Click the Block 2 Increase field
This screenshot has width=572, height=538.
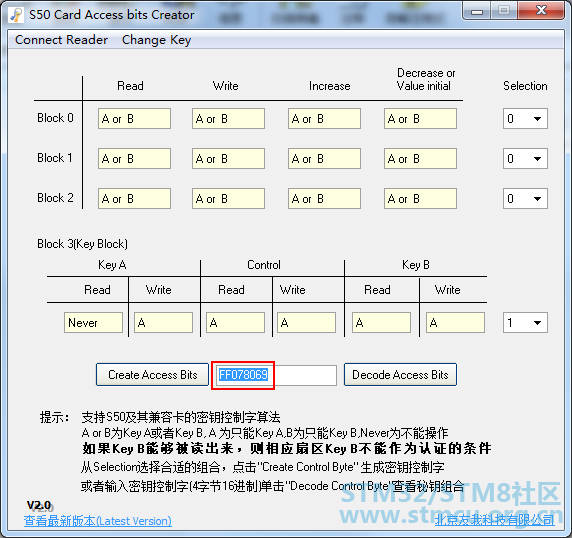coord(324,198)
